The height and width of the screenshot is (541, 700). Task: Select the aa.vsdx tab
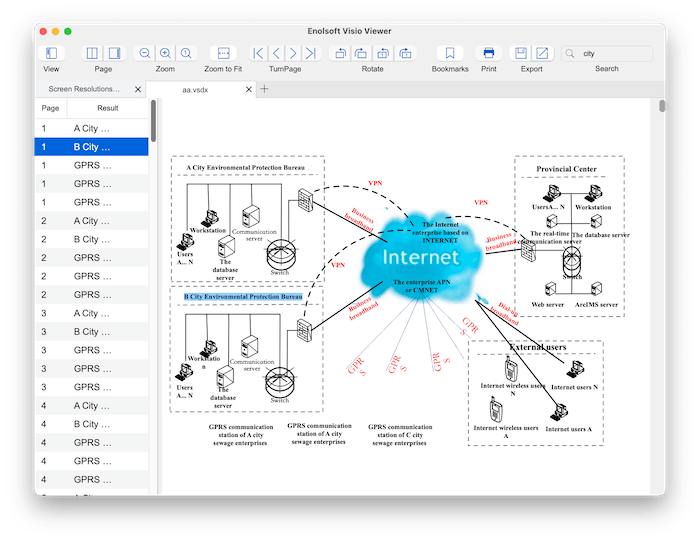195,89
